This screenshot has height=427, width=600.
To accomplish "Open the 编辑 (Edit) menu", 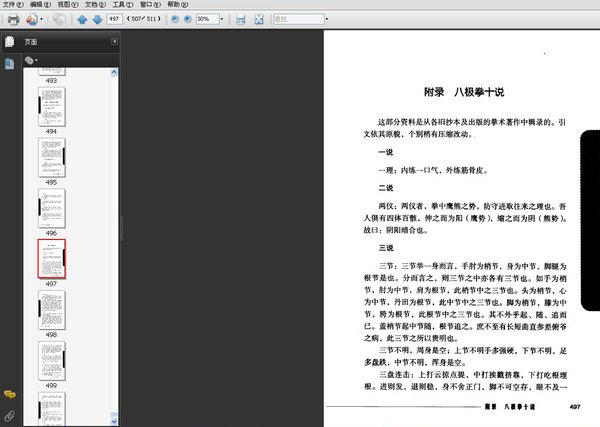I will (x=40, y=5).
